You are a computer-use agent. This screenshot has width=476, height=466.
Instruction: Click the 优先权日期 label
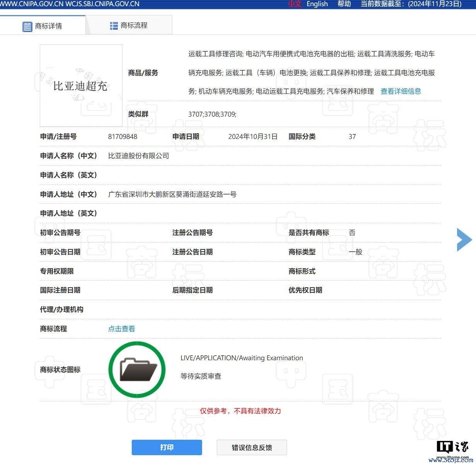coord(305,290)
